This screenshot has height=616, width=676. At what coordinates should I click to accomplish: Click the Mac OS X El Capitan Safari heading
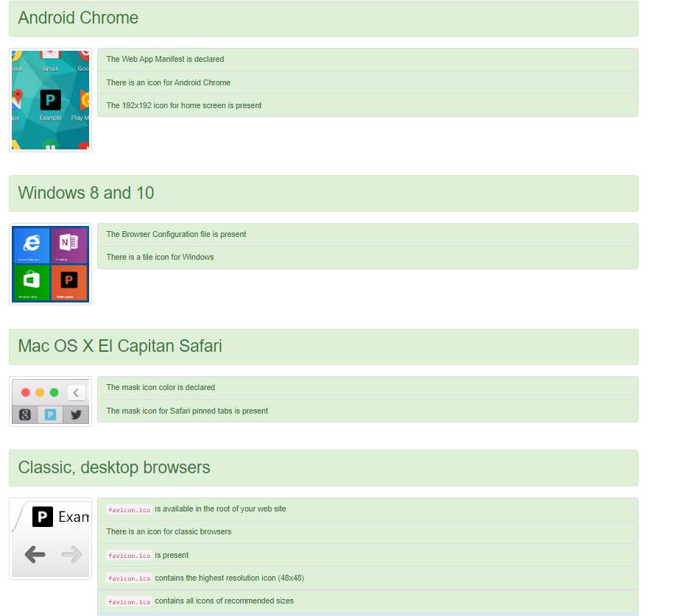[x=120, y=346]
